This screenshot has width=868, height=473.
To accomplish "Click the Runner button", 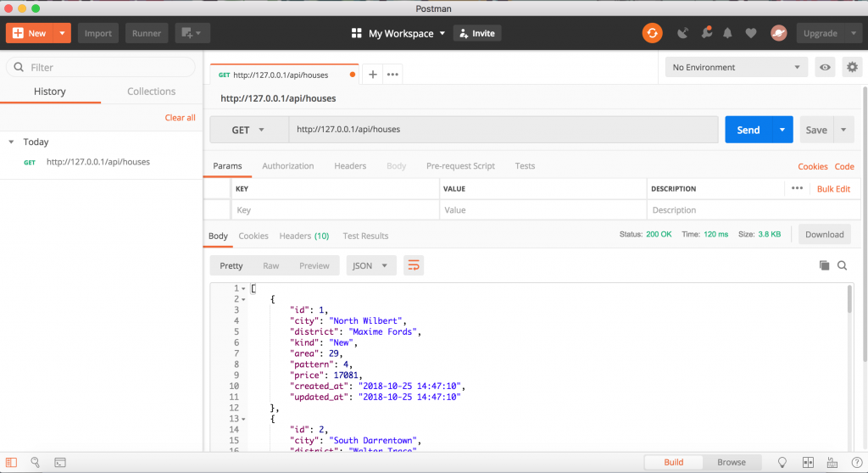I will coord(146,33).
